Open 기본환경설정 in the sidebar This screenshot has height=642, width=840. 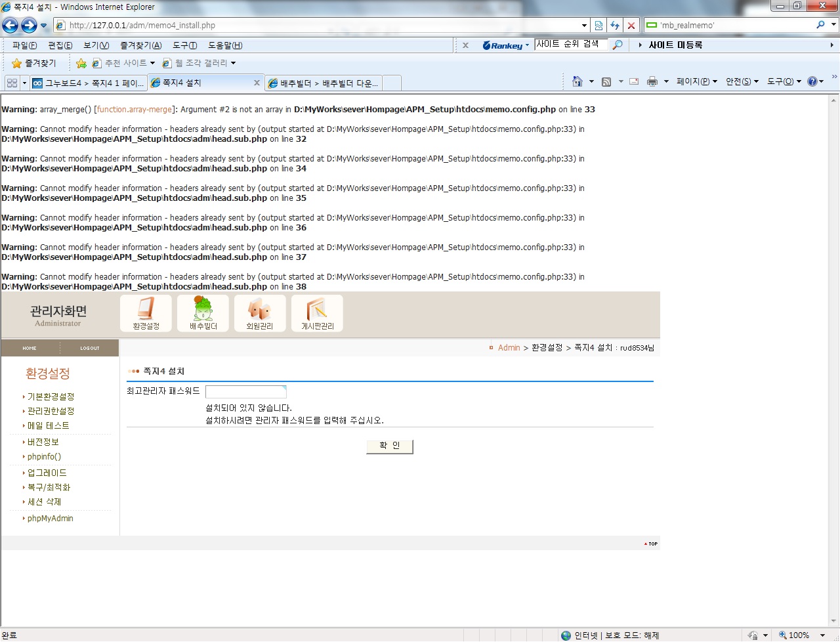tap(51, 396)
